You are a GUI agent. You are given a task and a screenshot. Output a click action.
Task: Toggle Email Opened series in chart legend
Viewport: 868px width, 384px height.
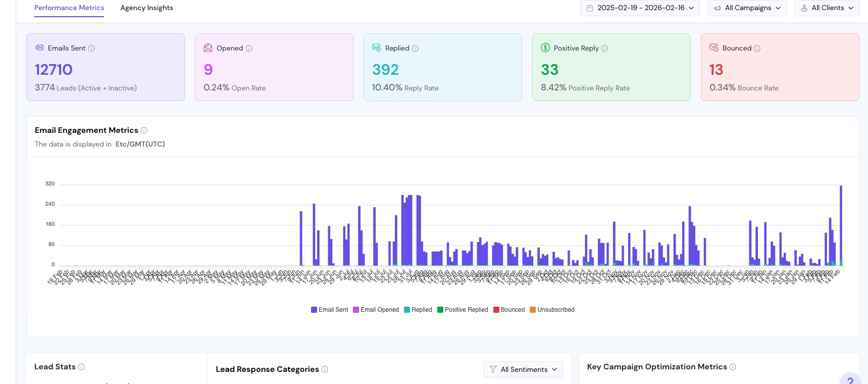376,310
